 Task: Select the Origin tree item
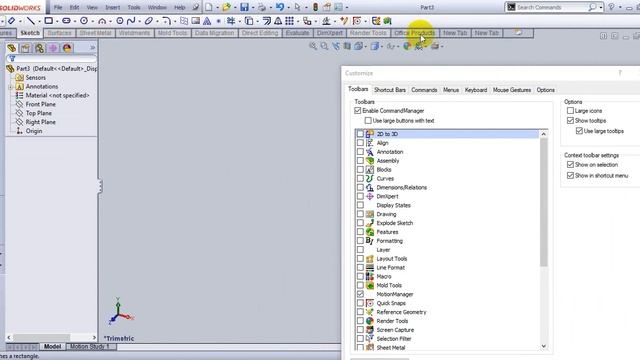(34, 131)
